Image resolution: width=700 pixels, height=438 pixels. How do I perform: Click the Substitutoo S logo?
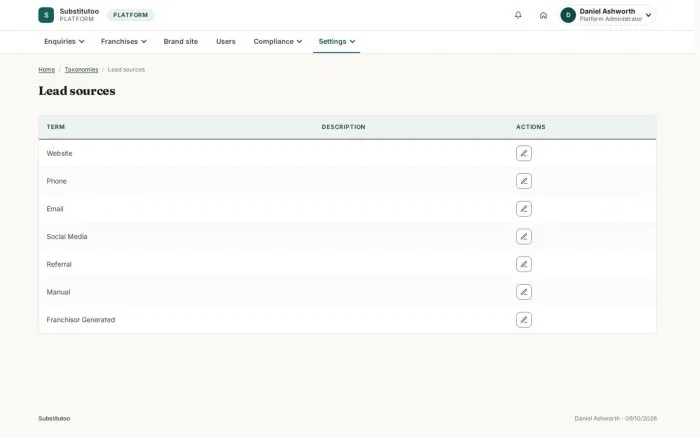pyautogui.click(x=46, y=15)
